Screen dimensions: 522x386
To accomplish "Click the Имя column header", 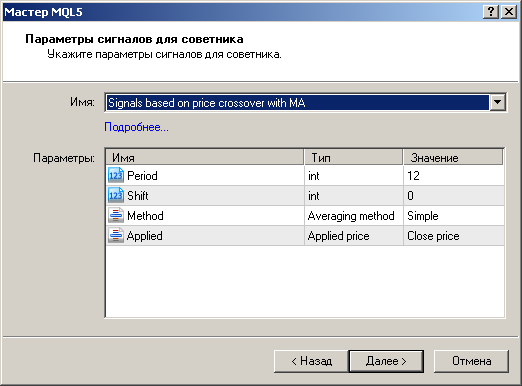I will click(x=205, y=157).
